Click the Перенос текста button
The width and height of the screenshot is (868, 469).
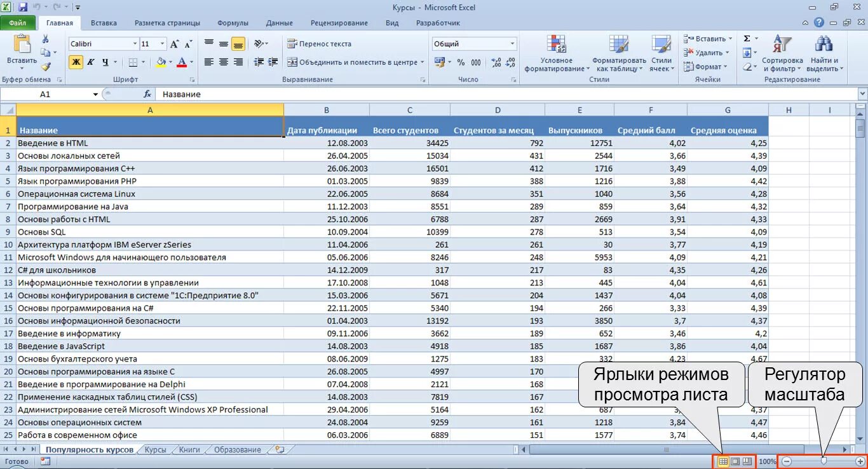319,44
